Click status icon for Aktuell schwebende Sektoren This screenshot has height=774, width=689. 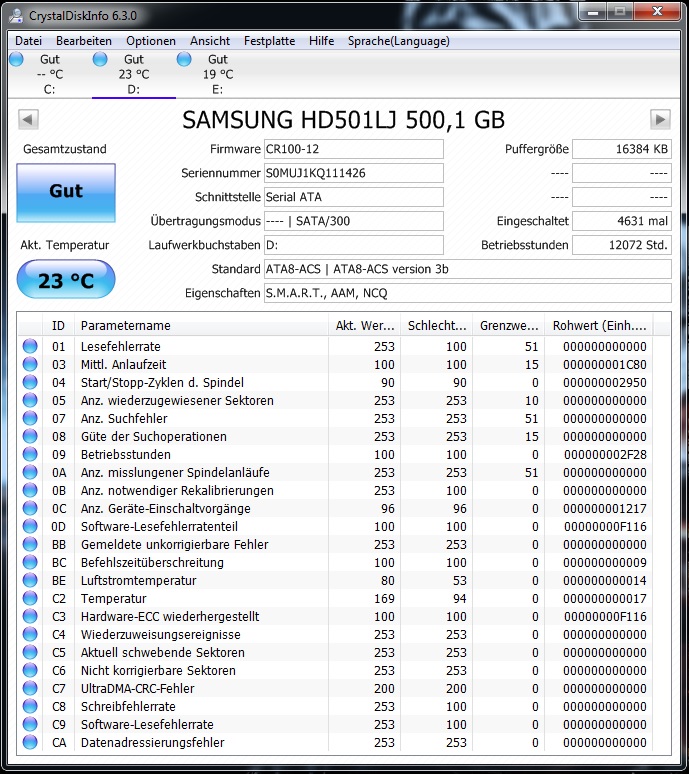click(30, 653)
